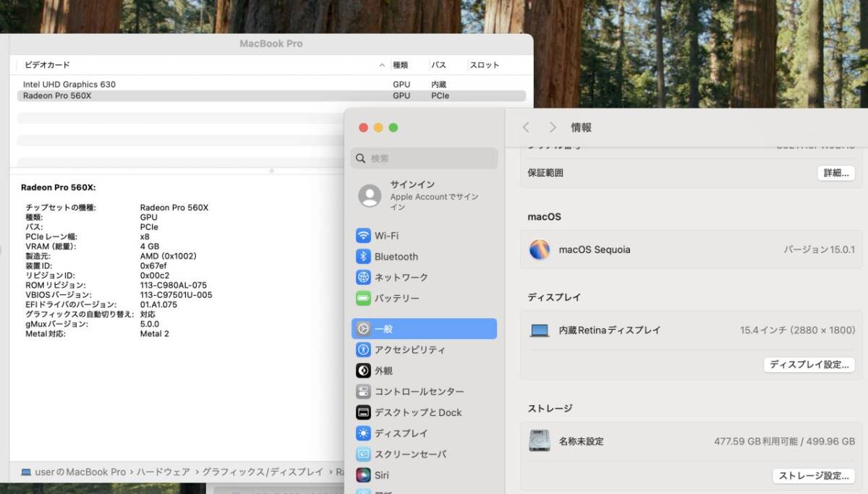Click ハードウェア in the path bar
The width and height of the screenshot is (868, 494).
163,472
